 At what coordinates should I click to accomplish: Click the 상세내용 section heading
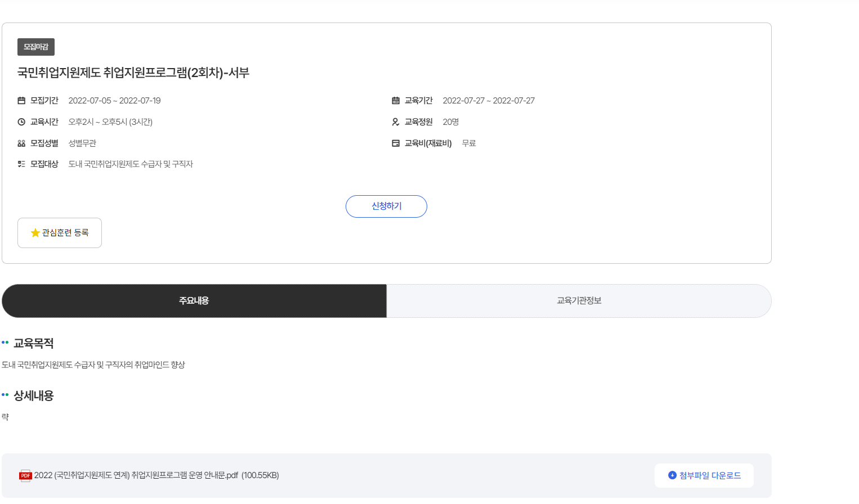[34, 396]
